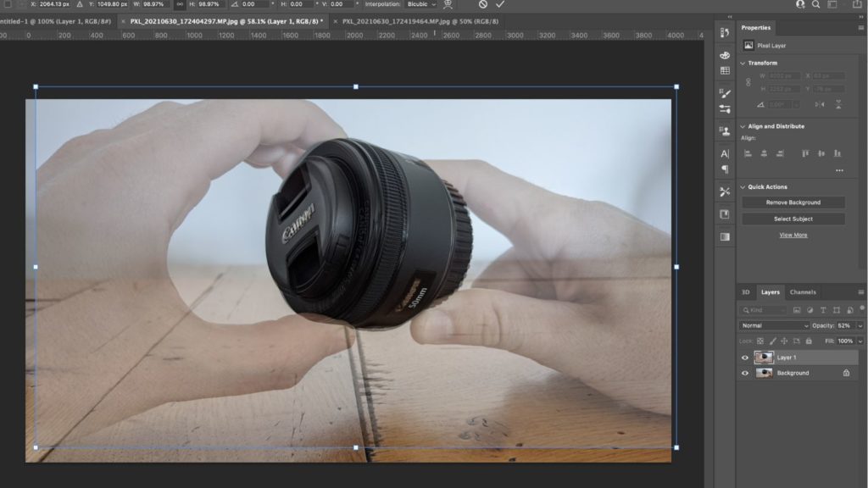Viewport: 868px width, 488px height.
Task: Switch to the Channels tab
Action: pos(802,292)
